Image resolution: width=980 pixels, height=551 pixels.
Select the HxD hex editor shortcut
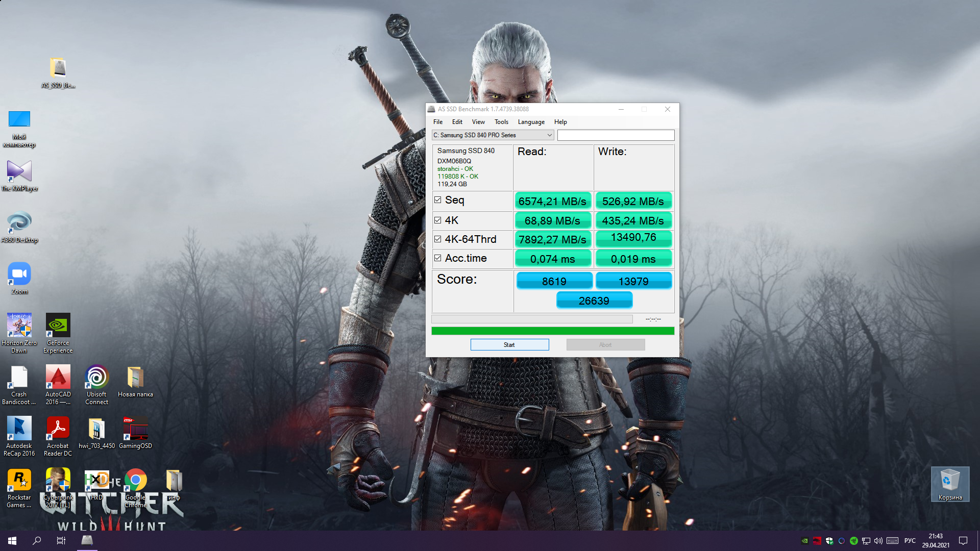[97, 485]
